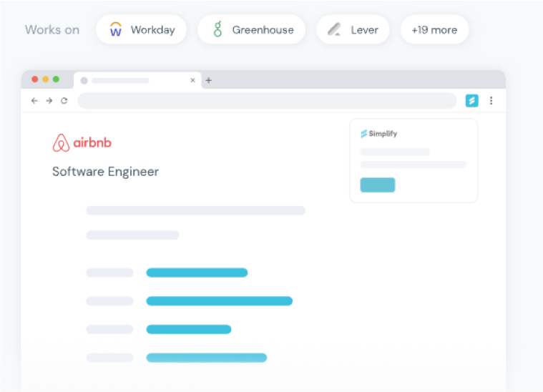The image size is (543, 392).
Task: Click the Software Engineer job title
Action: point(105,172)
